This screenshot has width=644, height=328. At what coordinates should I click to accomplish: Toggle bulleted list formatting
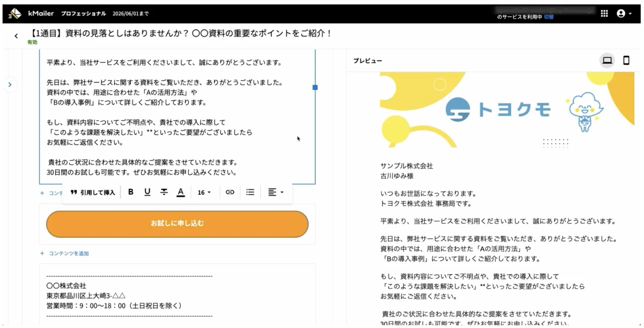(x=250, y=192)
